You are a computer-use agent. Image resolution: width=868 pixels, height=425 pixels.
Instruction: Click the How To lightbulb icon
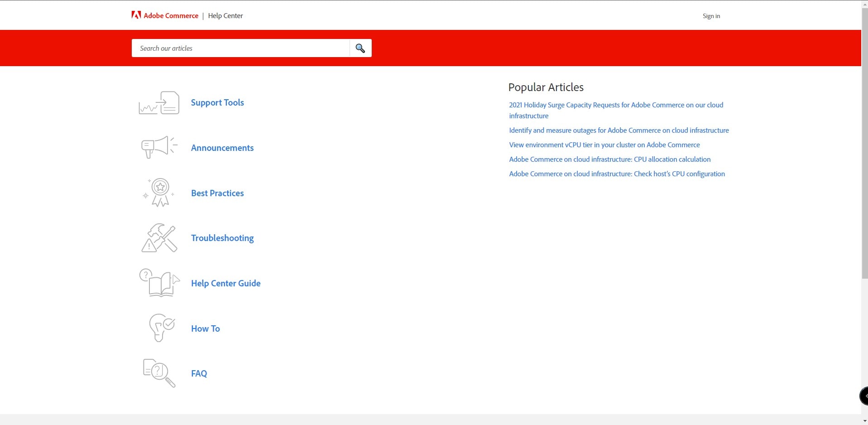point(162,328)
